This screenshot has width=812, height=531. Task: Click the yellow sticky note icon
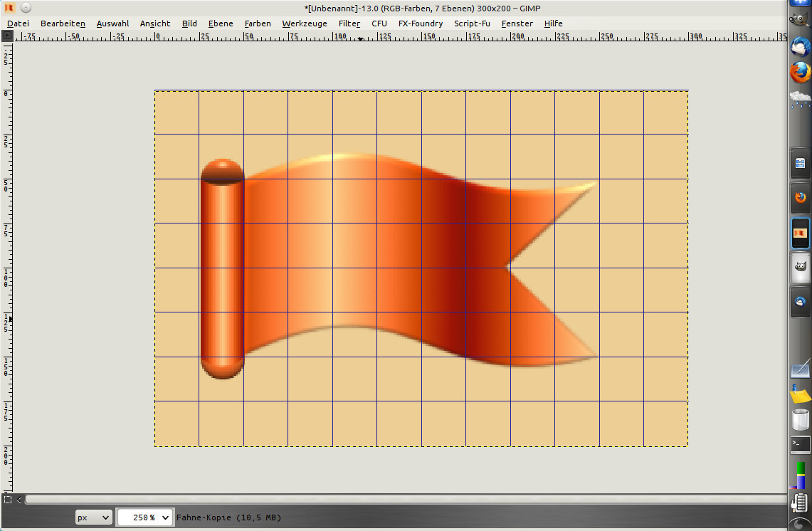(801, 394)
